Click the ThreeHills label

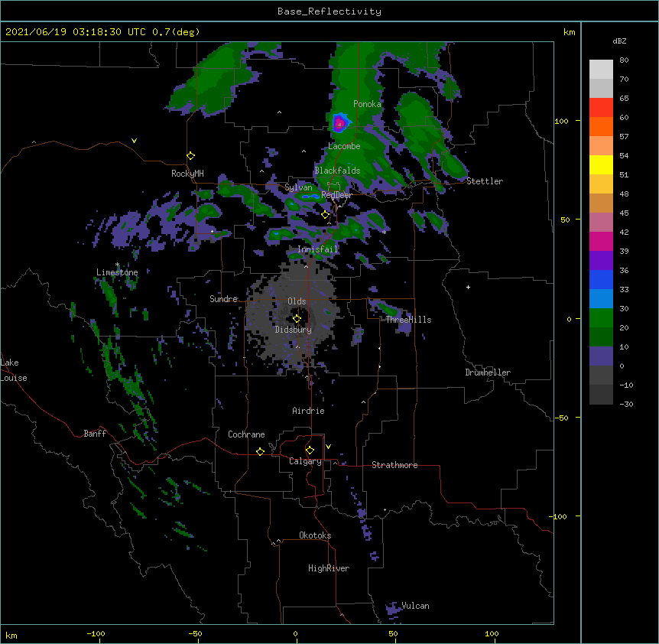tap(408, 320)
